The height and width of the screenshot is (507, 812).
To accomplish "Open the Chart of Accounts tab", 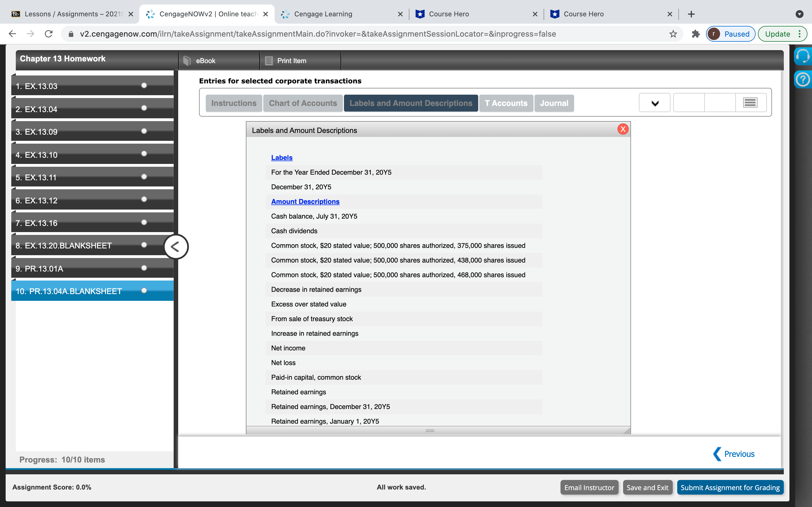I will click(303, 103).
